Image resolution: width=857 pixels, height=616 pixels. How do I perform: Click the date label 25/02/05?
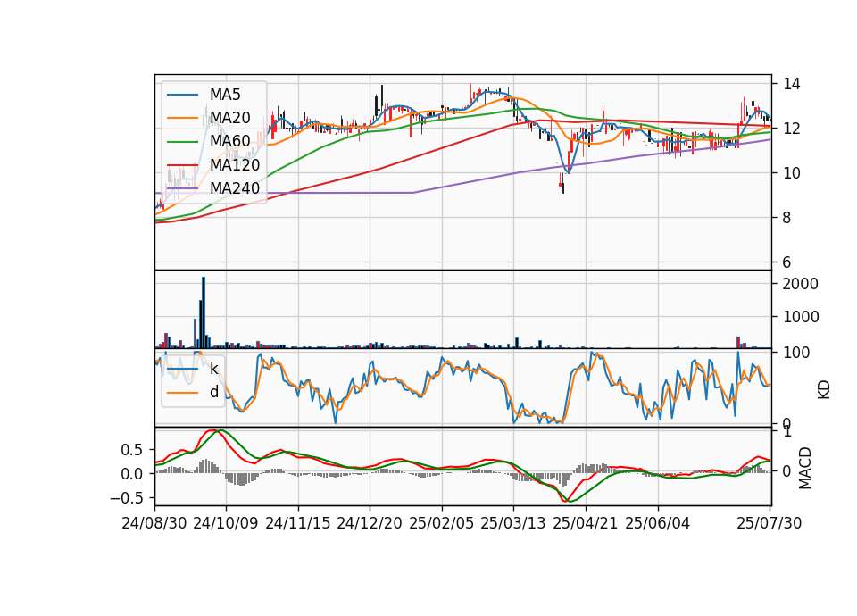[x=442, y=523]
